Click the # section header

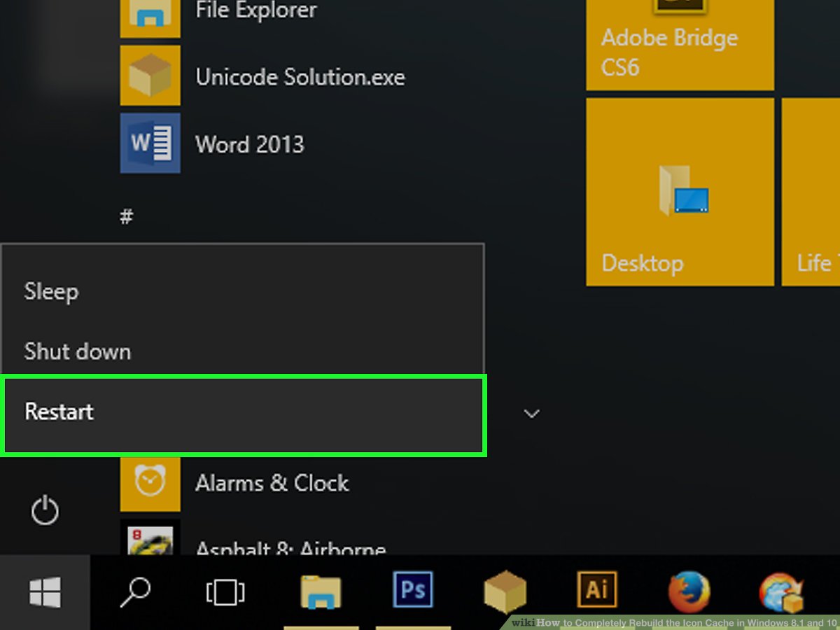[127, 216]
